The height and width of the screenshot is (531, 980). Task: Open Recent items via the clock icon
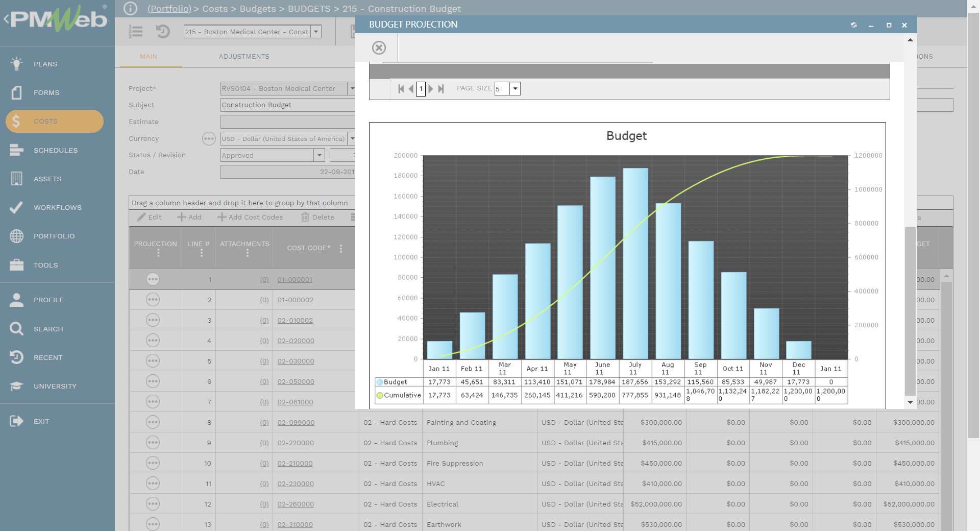(x=16, y=357)
